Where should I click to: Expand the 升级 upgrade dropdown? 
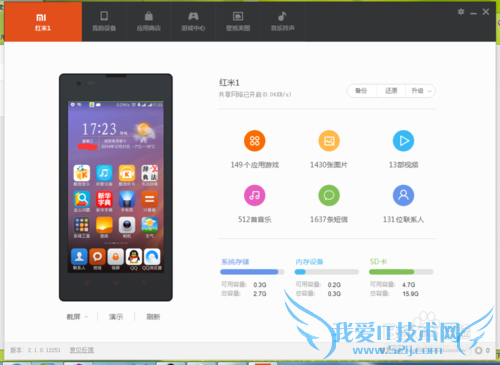421,91
